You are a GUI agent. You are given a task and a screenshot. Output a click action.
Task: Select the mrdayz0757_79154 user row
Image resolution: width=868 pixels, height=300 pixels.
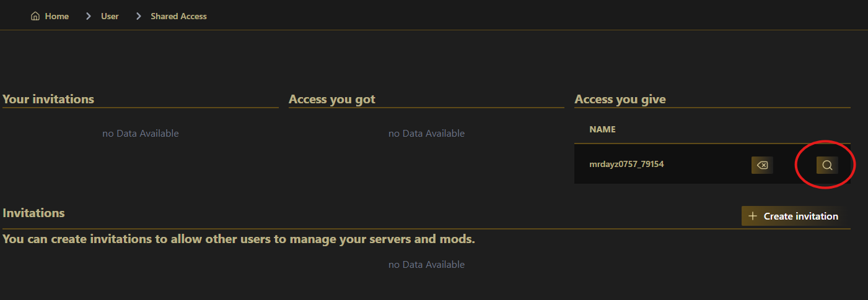[626, 165]
